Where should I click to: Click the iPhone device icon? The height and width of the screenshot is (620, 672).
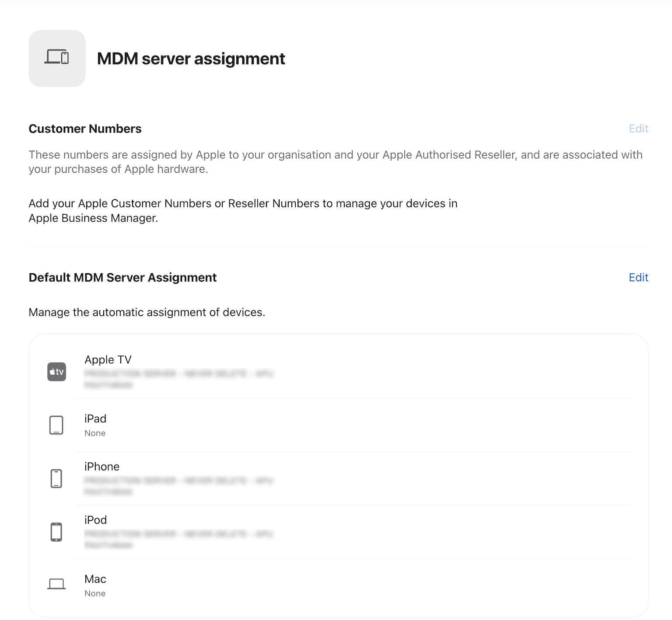pos(56,478)
